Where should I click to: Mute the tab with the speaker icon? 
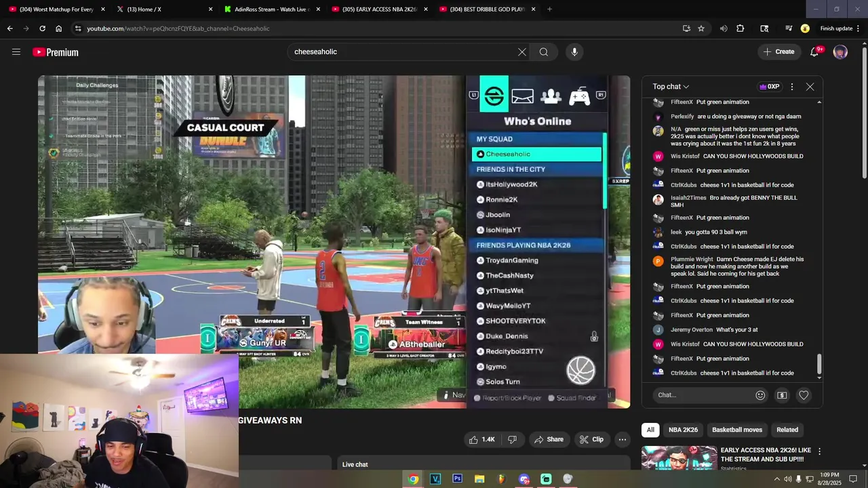(724, 28)
